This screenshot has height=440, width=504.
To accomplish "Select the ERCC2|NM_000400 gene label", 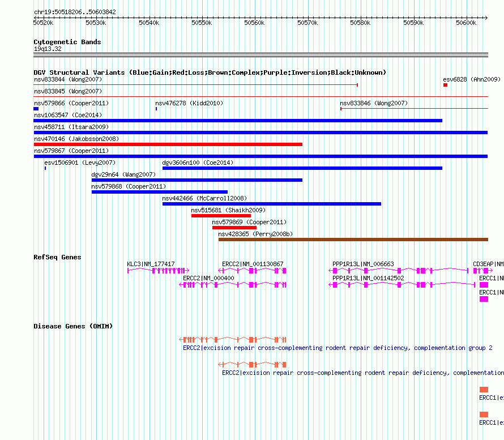I will click(208, 278).
